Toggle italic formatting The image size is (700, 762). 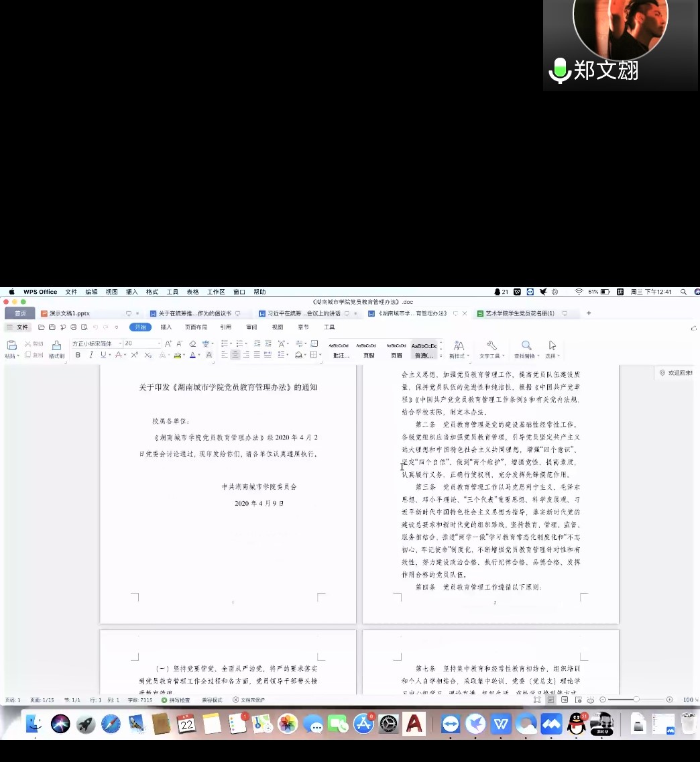click(91, 355)
